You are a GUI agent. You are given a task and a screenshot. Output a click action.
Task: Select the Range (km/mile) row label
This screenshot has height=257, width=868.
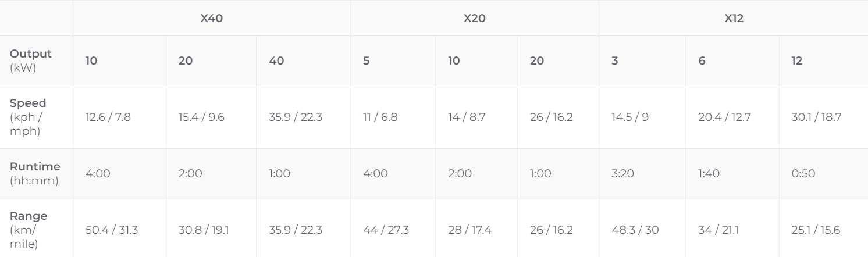click(x=29, y=230)
